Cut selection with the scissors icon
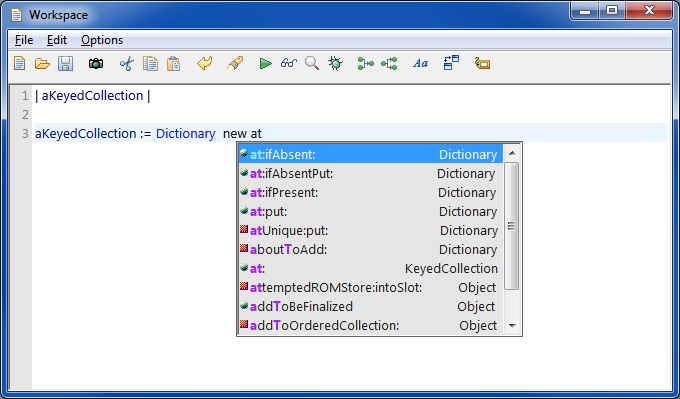680x399 pixels. 127,64
